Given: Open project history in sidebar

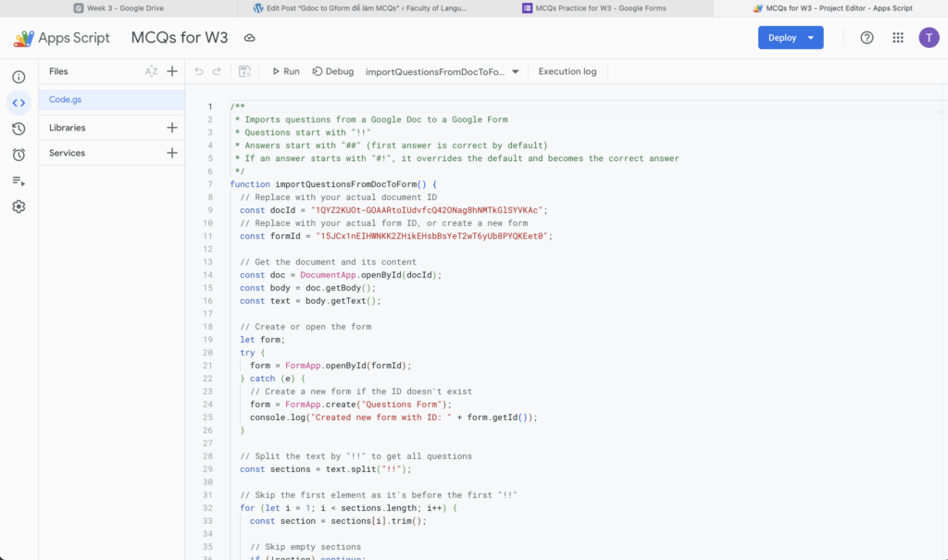Looking at the screenshot, I should point(19,129).
